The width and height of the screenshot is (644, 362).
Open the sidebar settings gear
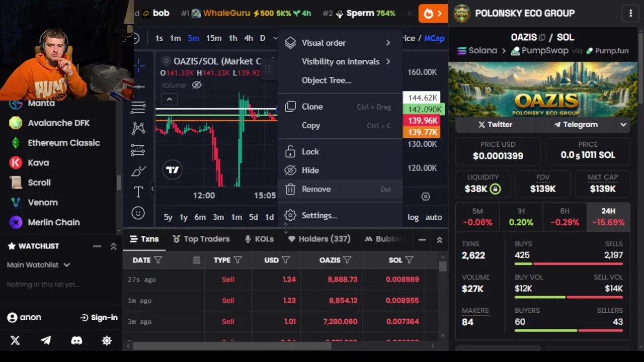point(107,340)
